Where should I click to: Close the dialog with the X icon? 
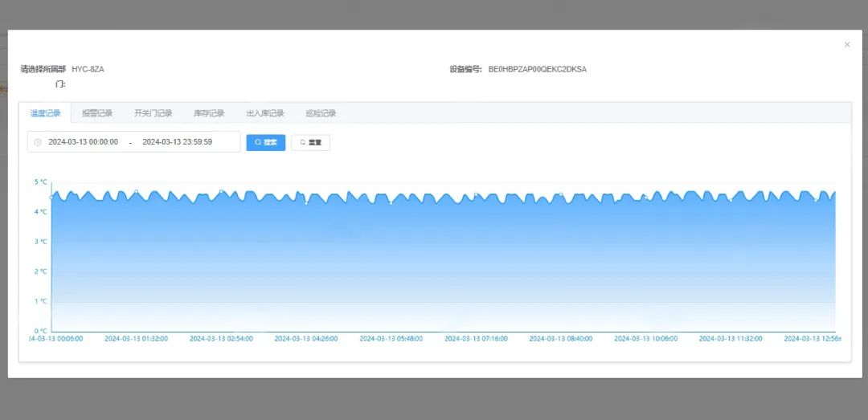(x=847, y=45)
